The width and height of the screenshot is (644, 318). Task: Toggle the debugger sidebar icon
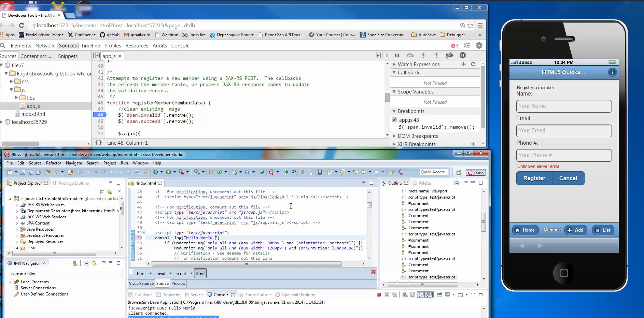point(379,55)
